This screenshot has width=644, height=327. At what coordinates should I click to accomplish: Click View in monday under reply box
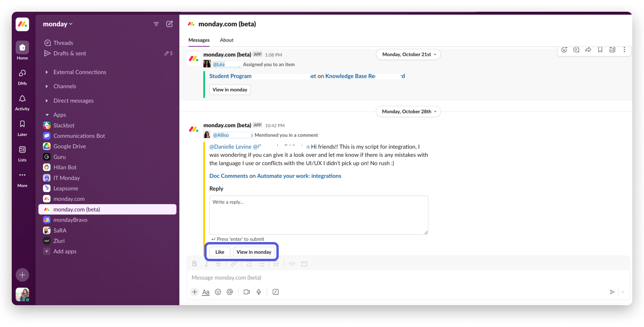point(254,252)
